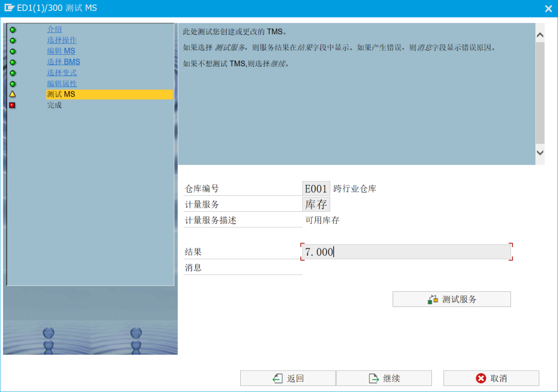The width and height of the screenshot is (558, 392).
Task: Click the red status icon beside 完成
Action: [12, 105]
